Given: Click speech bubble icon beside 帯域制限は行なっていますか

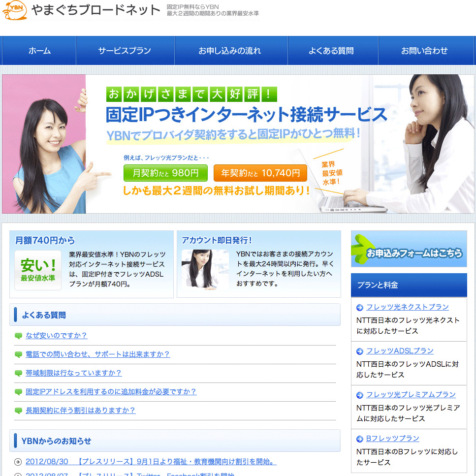Looking at the screenshot, I should [x=18, y=374].
